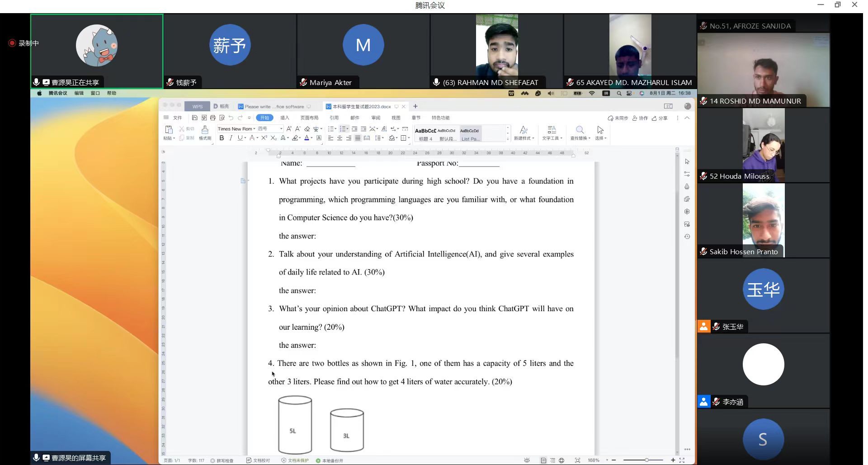868x465 pixels.
Task: Click the Share icon in WPS
Action: pyautogui.click(x=660, y=118)
